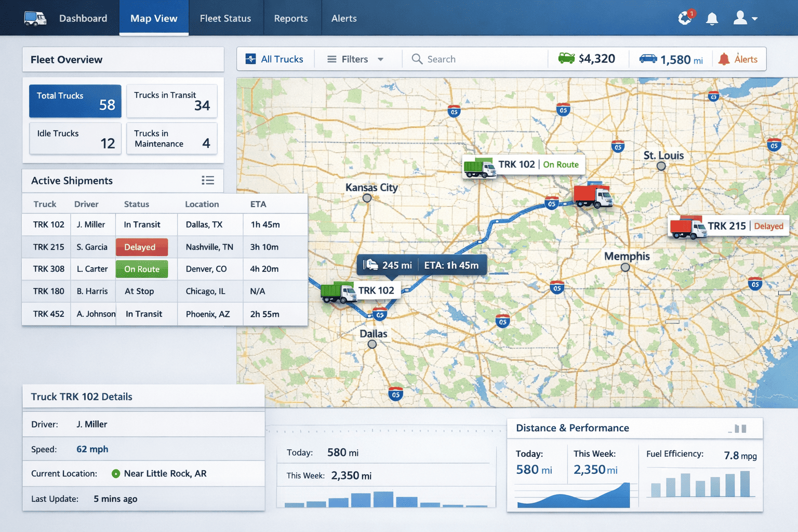Viewport: 798px width, 532px height.
Task: Switch to the Fleet Status tab
Action: [225, 18]
